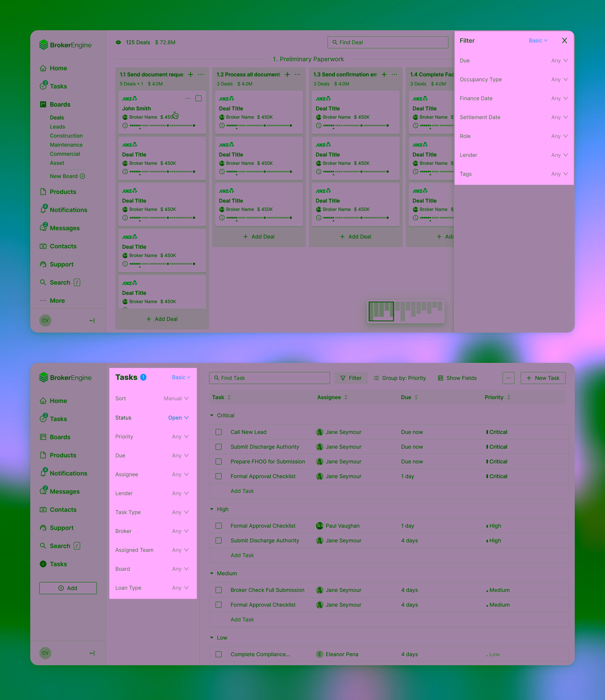Select the checkbox on John Smith's deal card
Screen dimensions: 605x700
(198, 98)
